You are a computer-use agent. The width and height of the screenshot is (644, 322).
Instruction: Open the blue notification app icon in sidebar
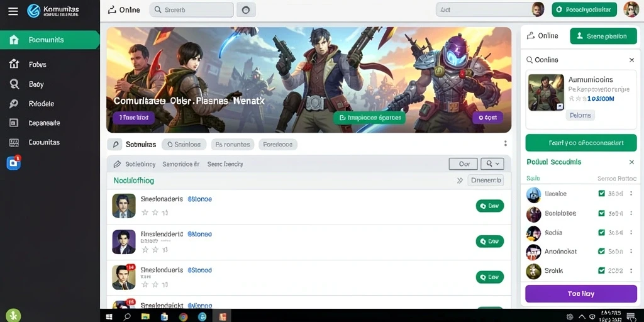13,163
